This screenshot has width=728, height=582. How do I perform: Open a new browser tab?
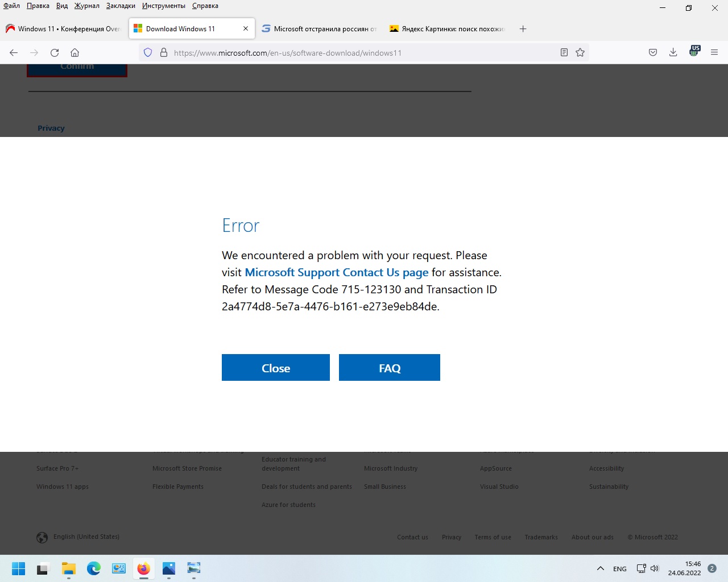523,29
